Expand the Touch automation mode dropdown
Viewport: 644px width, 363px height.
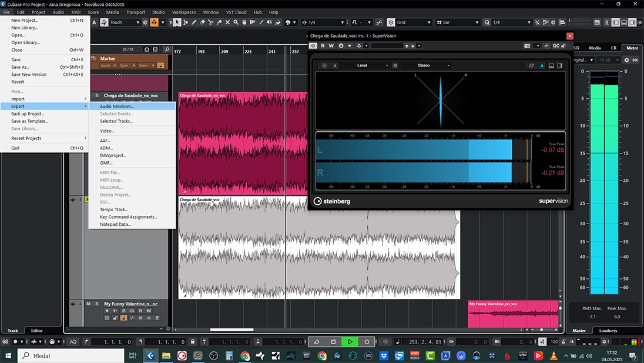[x=125, y=22]
